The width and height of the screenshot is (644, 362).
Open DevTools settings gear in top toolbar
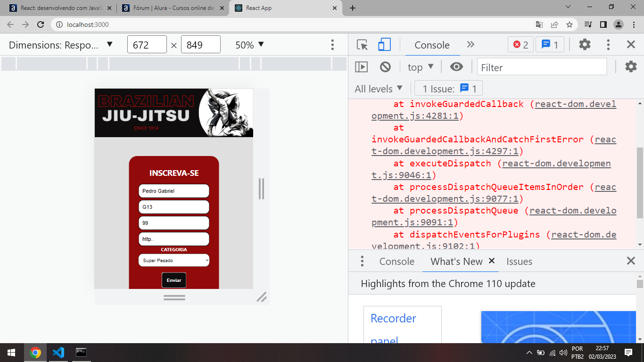click(585, 45)
